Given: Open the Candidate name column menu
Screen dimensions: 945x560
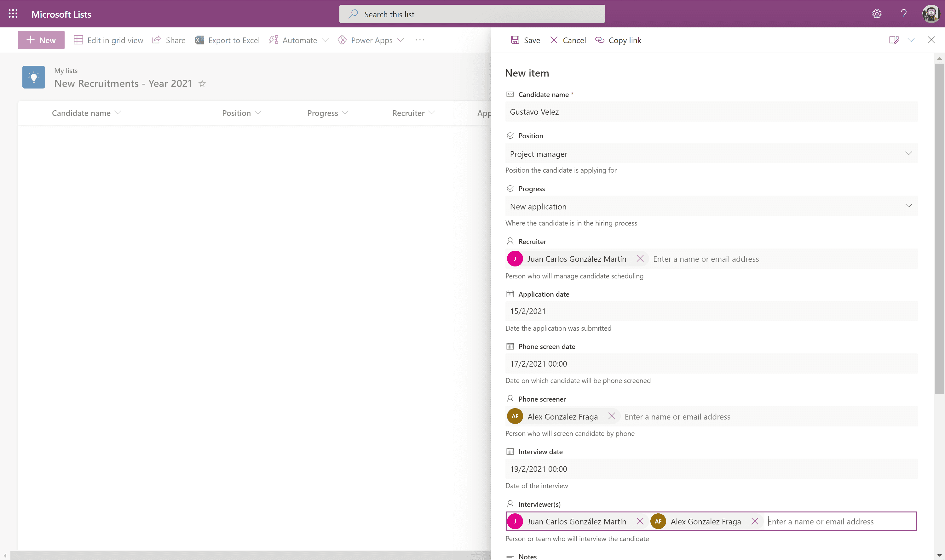Looking at the screenshot, I should [86, 113].
